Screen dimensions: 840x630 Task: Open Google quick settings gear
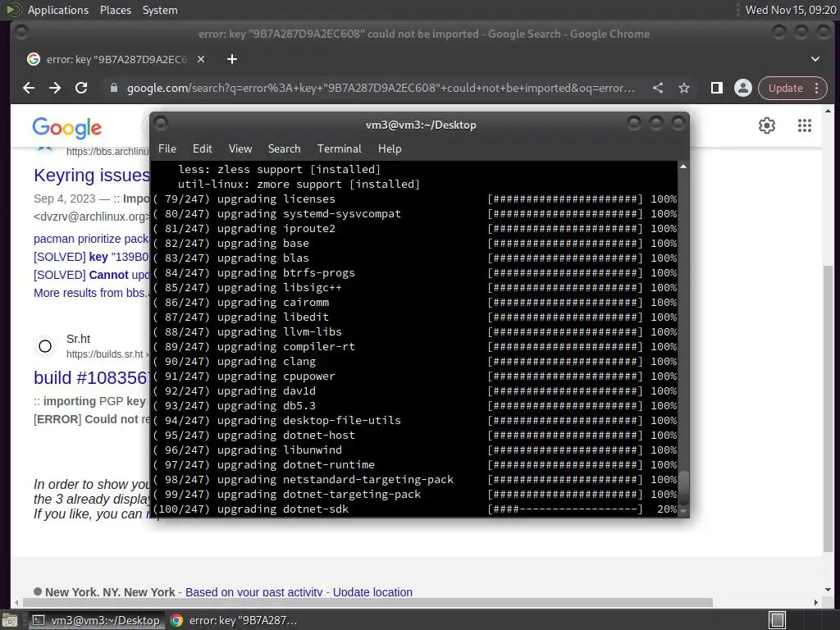pos(767,126)
